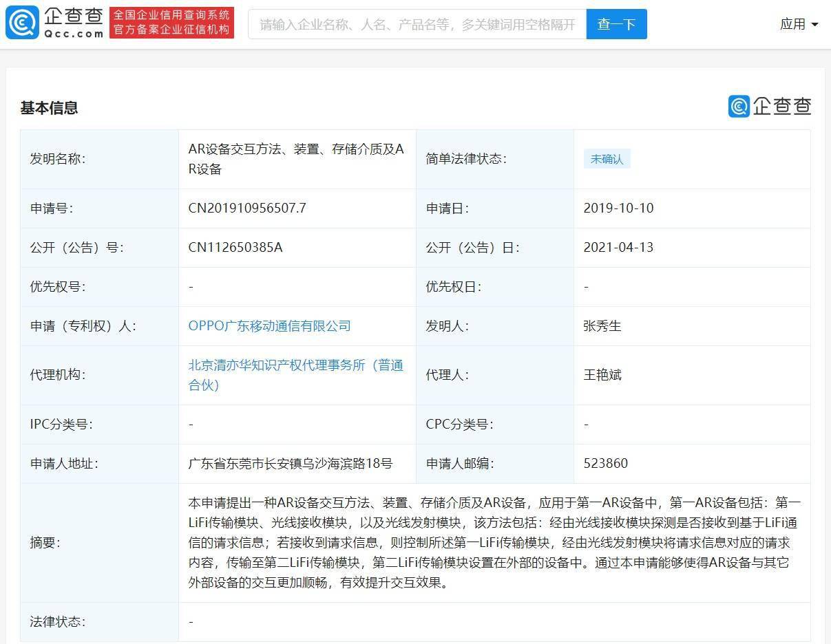Click the 基本信息 section heading
Screen dimensions: 831x644
pos(49,108)
